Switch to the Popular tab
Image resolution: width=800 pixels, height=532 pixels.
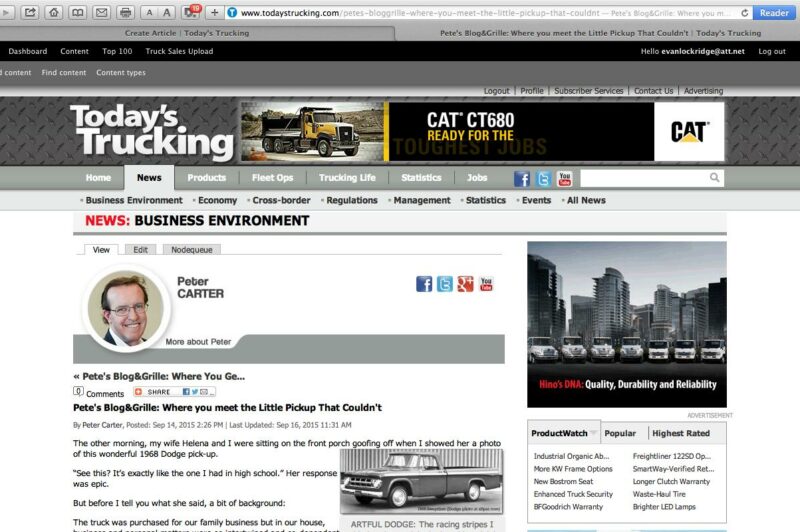620,433
